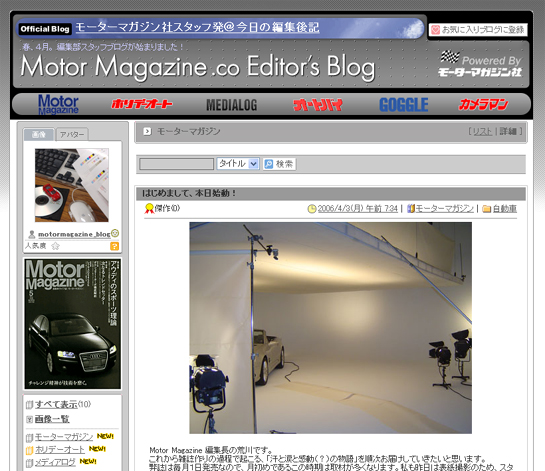Image resolution: width=545 pixels, height=471 pixels.
Task: Open the MEDIALOG logo link
Action: (231, 105)
